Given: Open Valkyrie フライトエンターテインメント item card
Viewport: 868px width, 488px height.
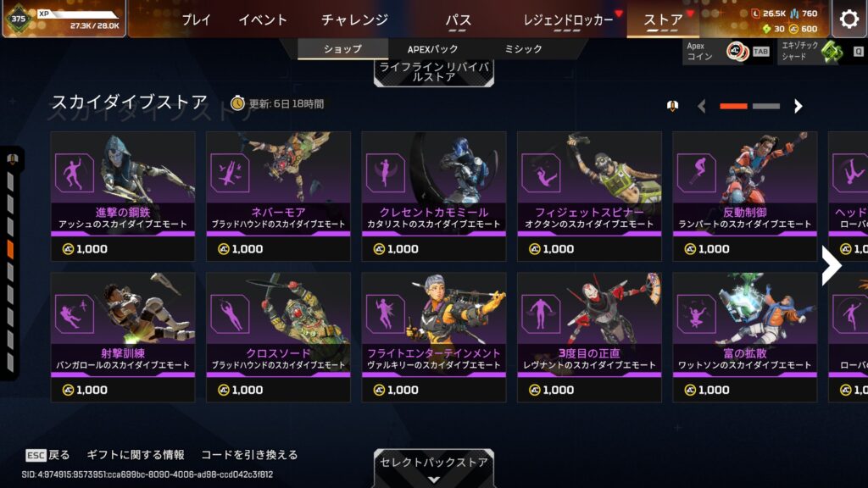Looking at the screenshot, I should point(434,337).
